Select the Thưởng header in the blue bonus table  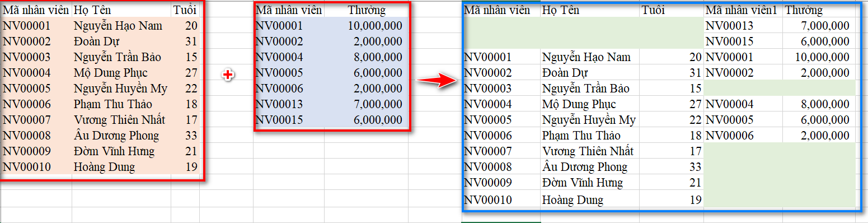pyautogui.click(x=367, y=10)
